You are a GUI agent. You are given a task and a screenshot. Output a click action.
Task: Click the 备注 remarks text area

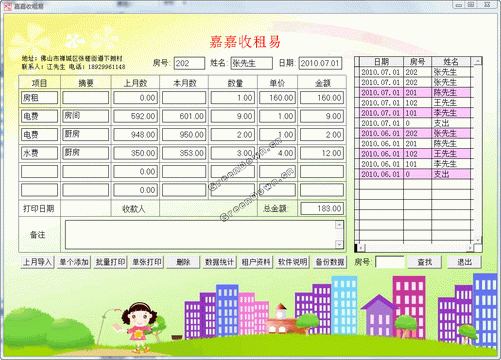click(200, 234)
